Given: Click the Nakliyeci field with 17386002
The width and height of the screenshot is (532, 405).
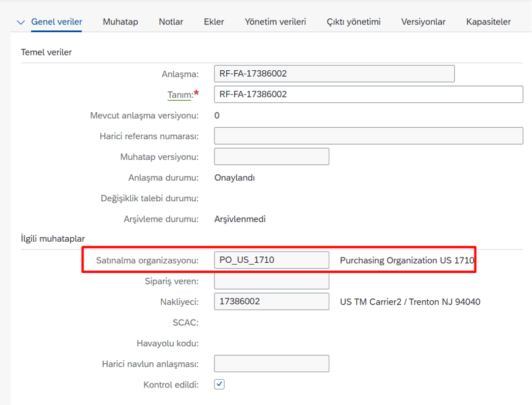Looking at the screenshot, I should [271, 301].
